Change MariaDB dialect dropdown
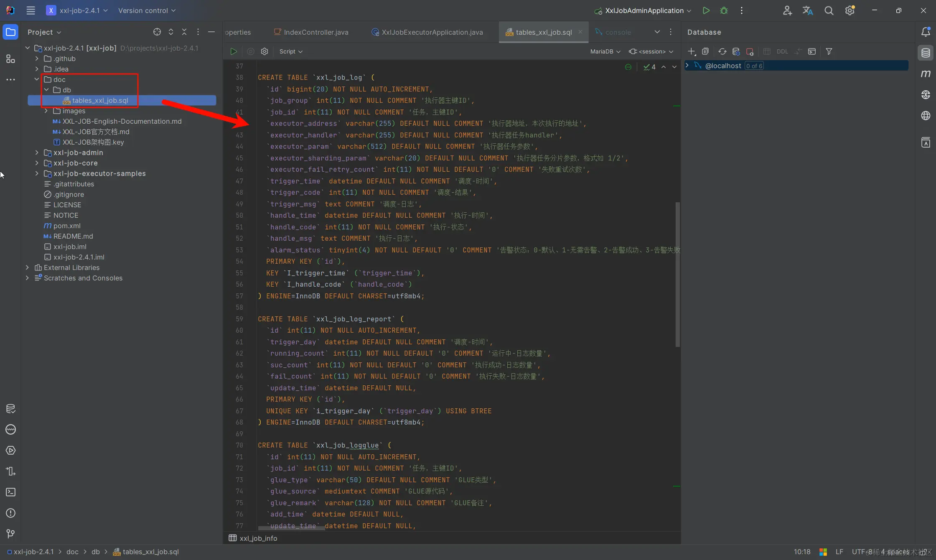Viewport: 936px width, 560px height. (x=605, y=51)
